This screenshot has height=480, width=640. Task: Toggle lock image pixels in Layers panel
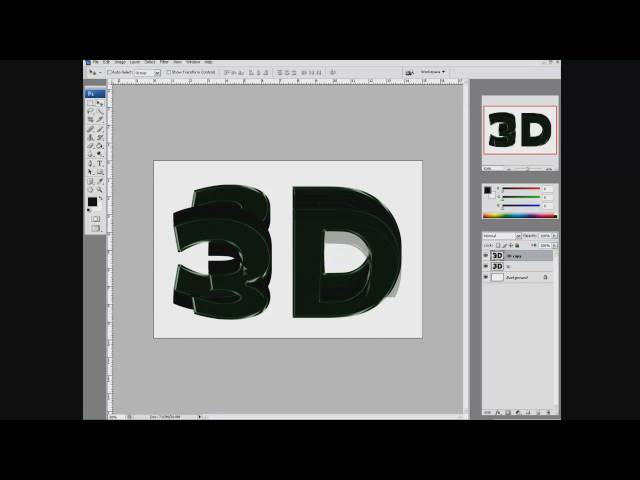(504, 246)
